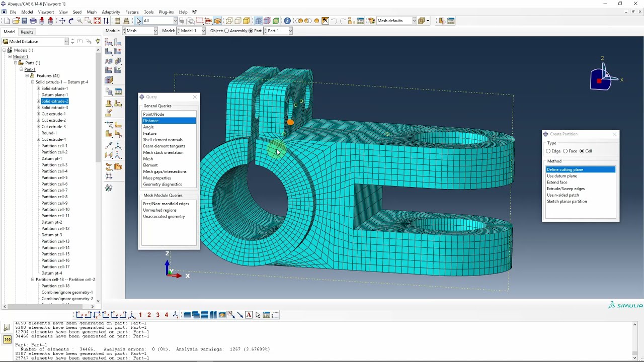
Task: Click the Save model database icon
Action: click(24, 21)
